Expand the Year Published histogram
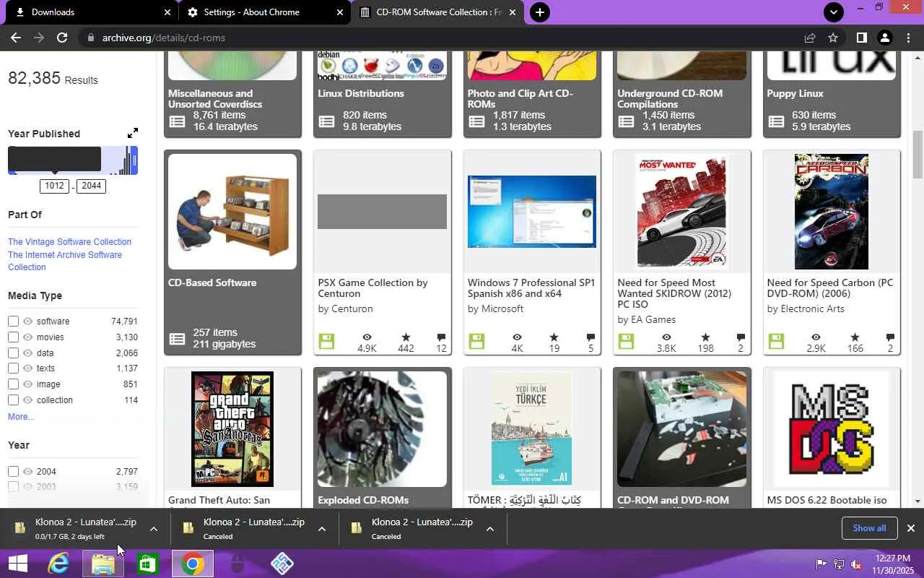Screen dimensions: 924x578 [133, 133]
